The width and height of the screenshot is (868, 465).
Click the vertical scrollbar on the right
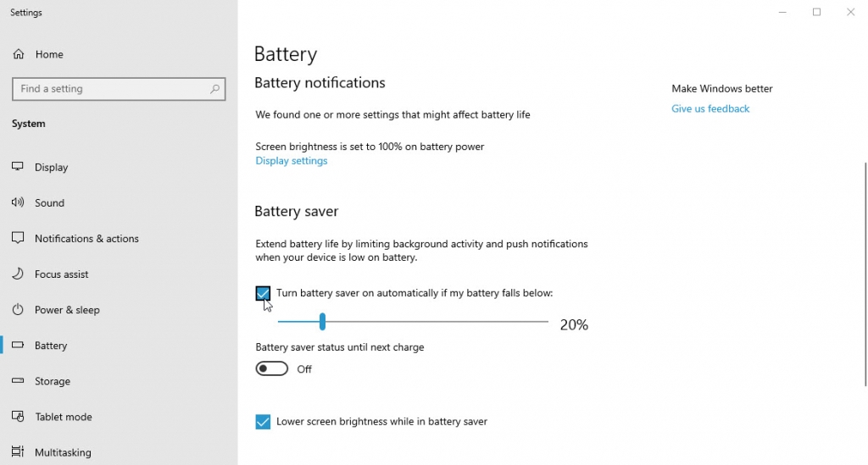point(865,271)
